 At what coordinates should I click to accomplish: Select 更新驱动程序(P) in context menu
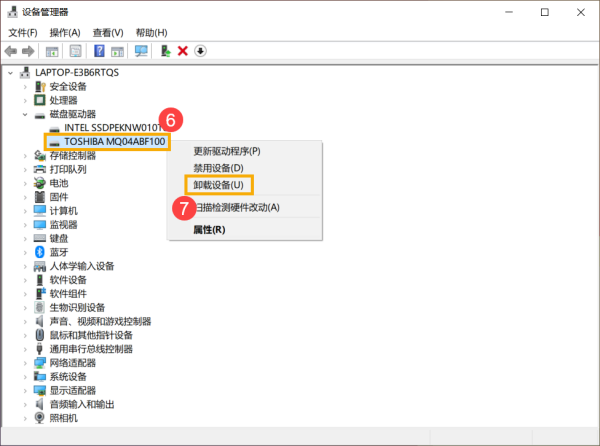(226, 151)
